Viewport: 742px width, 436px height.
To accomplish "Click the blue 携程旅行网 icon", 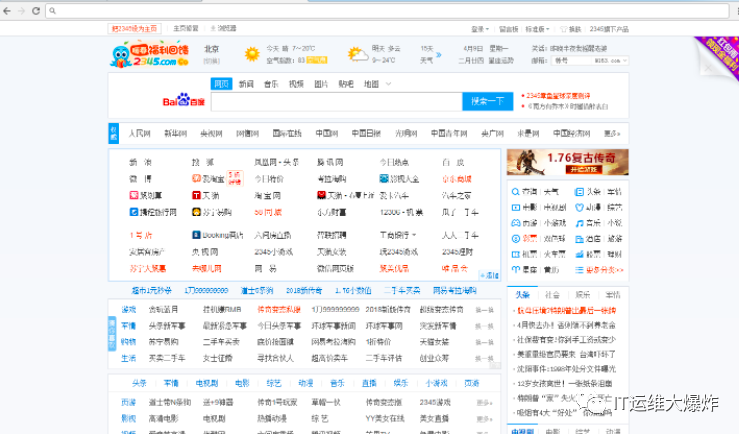I will [134, 212].
